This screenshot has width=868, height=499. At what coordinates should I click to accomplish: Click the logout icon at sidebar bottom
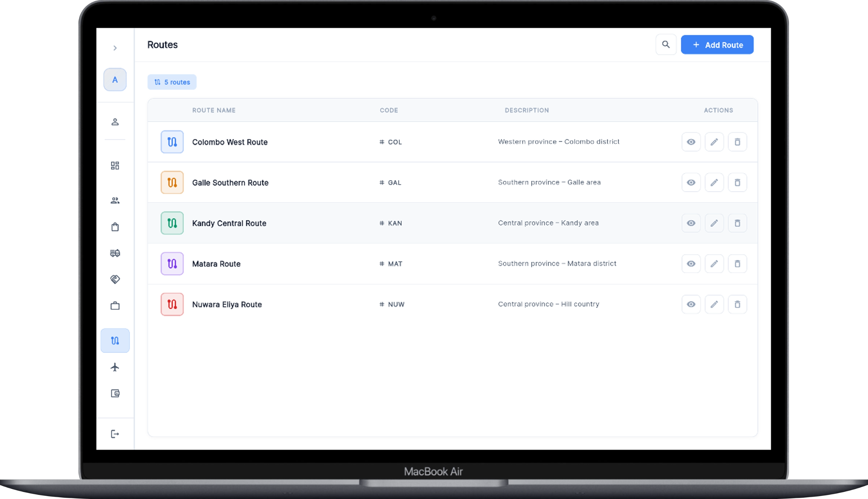[x=115, y=434]
